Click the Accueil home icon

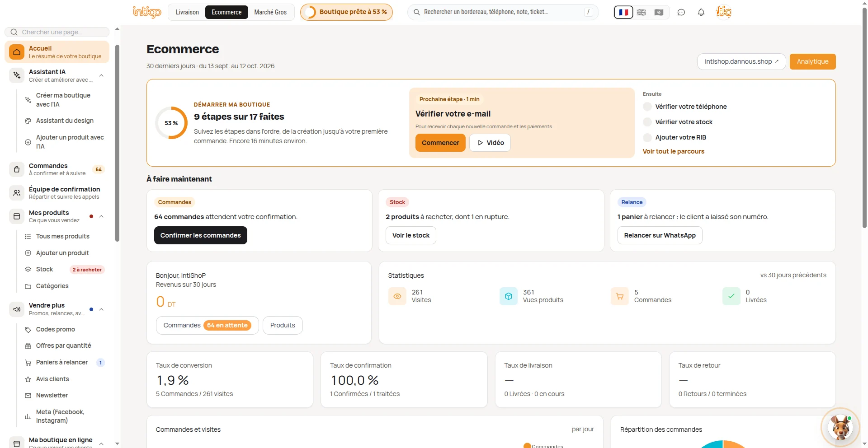click(x=17, y=52)
